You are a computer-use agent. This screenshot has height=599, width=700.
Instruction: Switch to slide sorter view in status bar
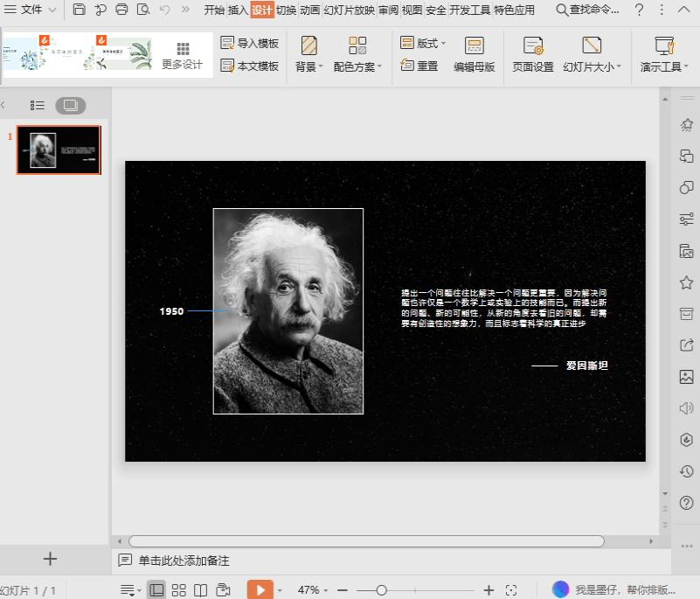click(178, 589)
